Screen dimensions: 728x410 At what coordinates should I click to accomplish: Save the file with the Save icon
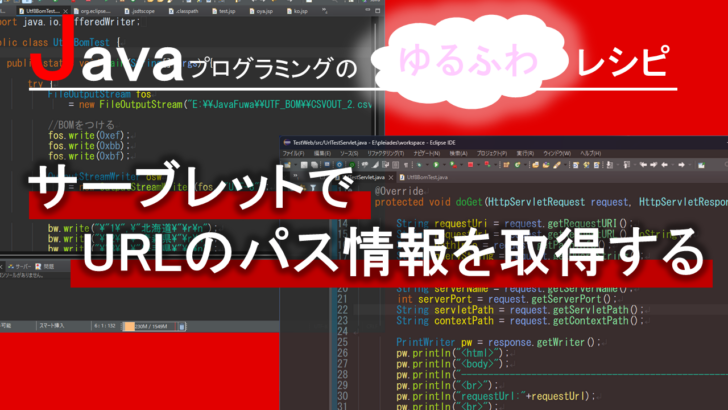[304, 164]
